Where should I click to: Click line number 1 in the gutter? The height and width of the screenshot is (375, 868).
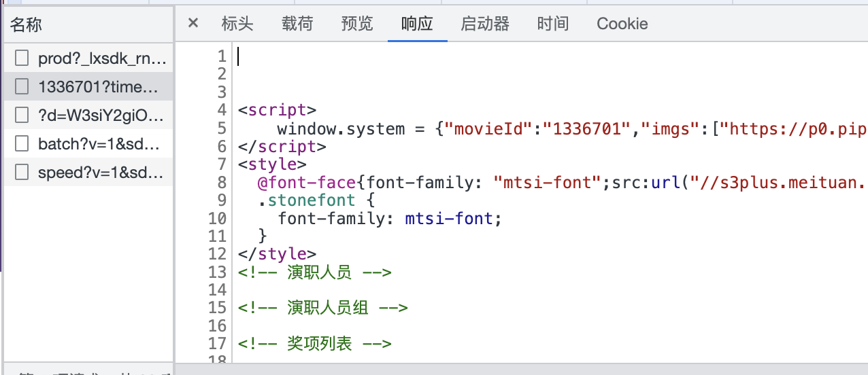221,56
